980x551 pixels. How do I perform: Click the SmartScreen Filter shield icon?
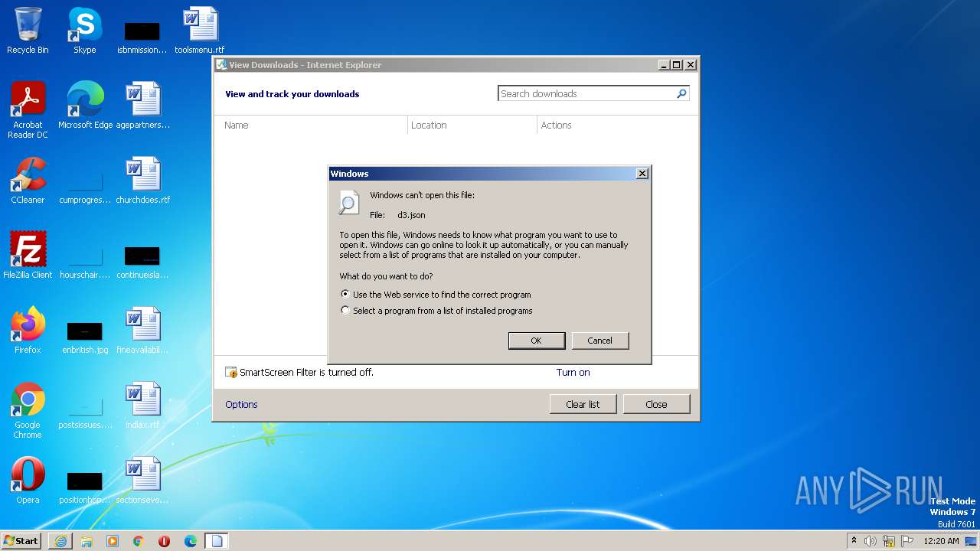pos(231,373)
